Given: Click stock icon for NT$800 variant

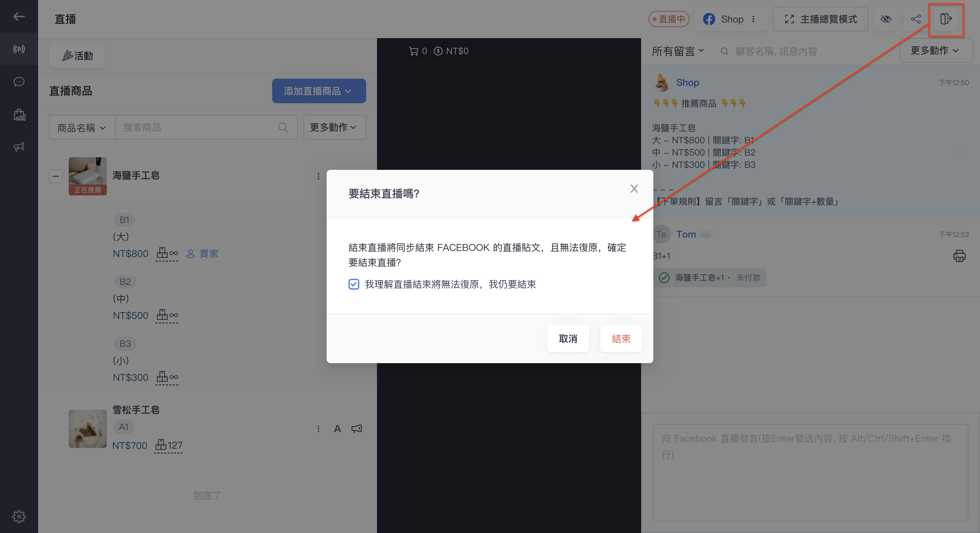Looking at the screenshot, I should coord(167,253).
